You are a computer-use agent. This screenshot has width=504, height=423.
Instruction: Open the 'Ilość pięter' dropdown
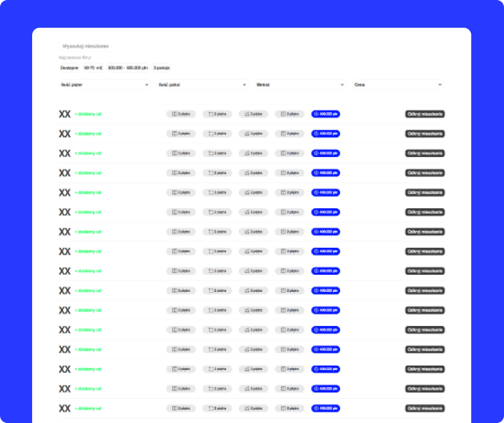point(105,85)
